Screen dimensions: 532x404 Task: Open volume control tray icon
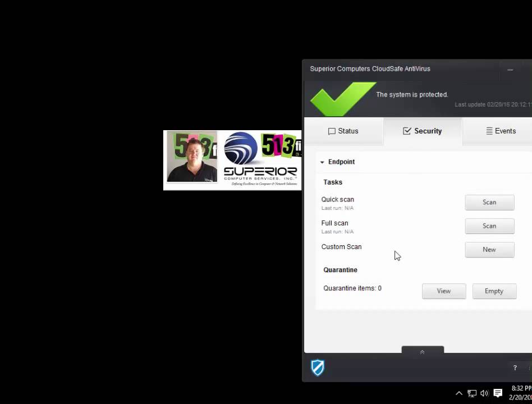click(484, 393)
